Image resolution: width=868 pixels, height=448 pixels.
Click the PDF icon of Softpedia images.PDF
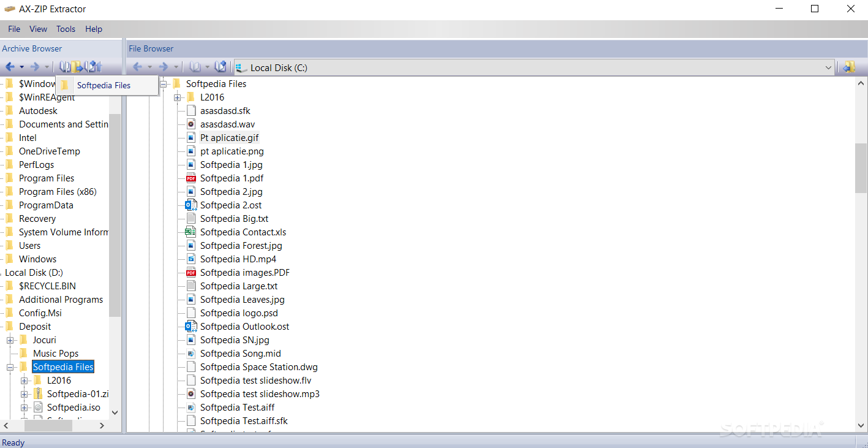click(x=191, y=273)
